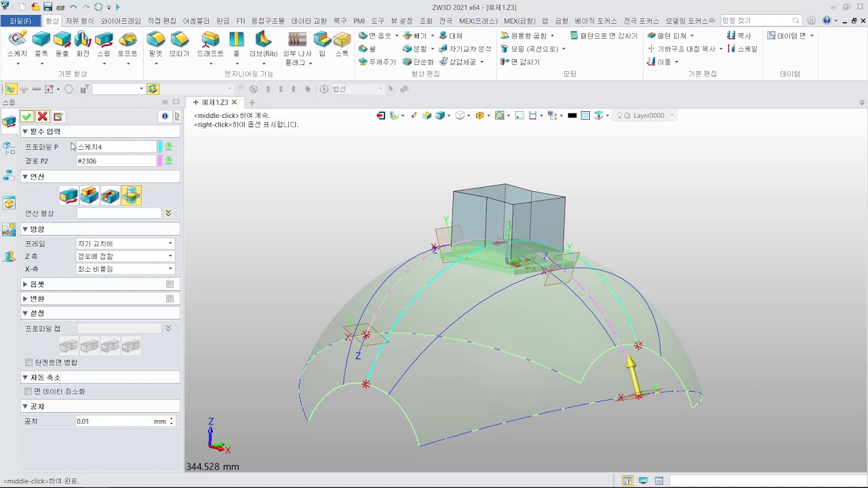Select the 외부 나사 플래그 thread tool

[x=298, y=39]
